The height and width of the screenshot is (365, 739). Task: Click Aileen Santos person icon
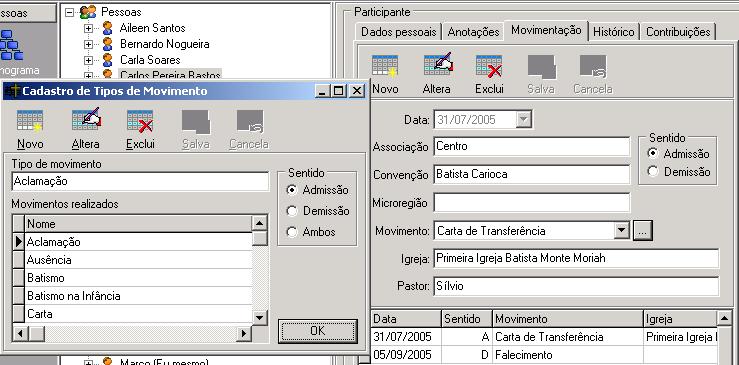pos(107,28)
